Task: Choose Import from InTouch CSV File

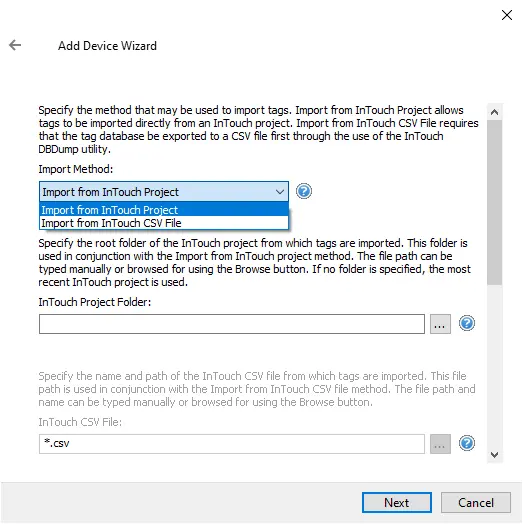Action: coord(164,223)
